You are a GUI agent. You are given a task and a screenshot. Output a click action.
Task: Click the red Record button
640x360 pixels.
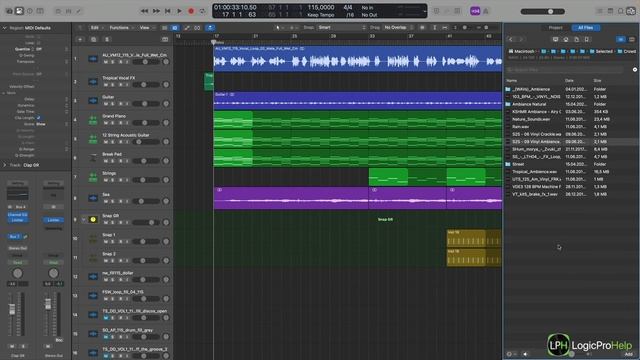coord(191,11)
